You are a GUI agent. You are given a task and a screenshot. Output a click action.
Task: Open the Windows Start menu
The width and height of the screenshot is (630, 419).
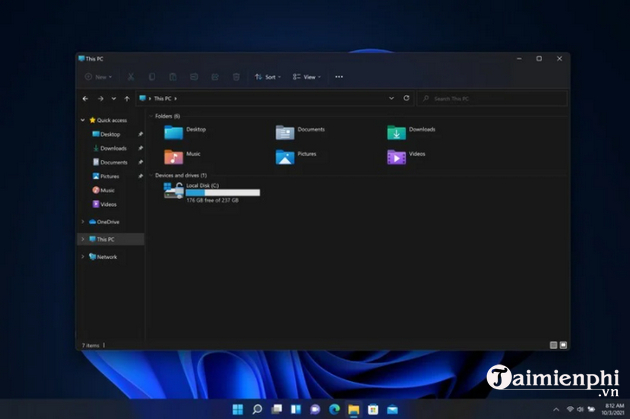[237, 409]
